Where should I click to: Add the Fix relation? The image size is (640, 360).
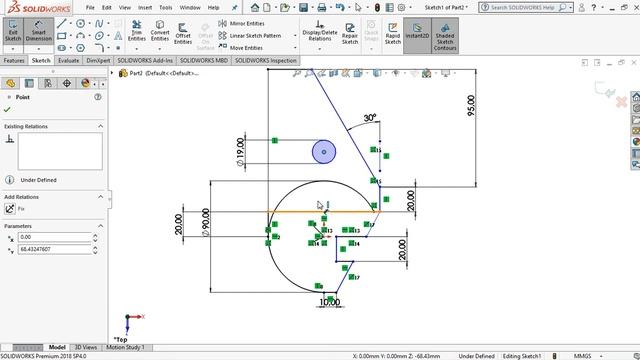[10, 209]
